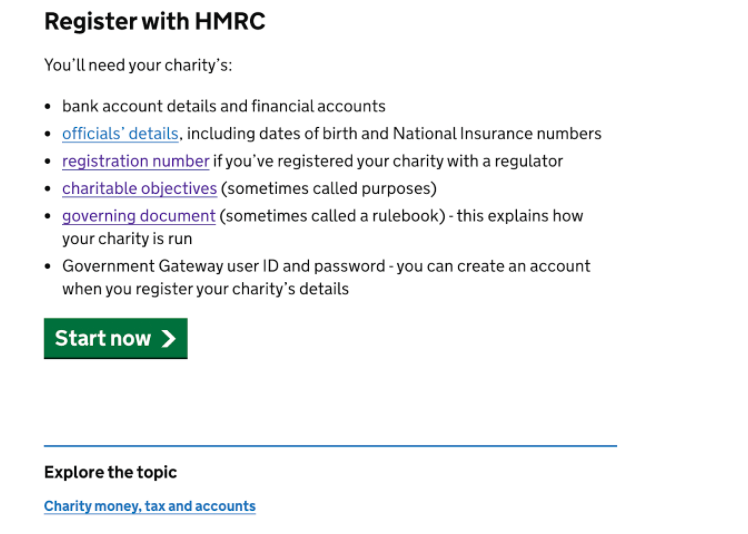Open Charity money, tax and accounts link

pyautogui.click(x=150, y=507)
